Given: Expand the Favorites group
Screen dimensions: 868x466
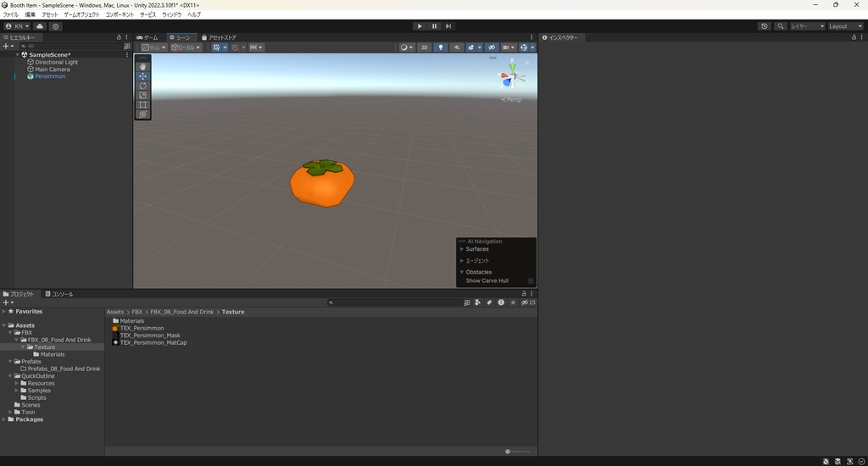Looking at the screenshot, I should click(4, 311).
